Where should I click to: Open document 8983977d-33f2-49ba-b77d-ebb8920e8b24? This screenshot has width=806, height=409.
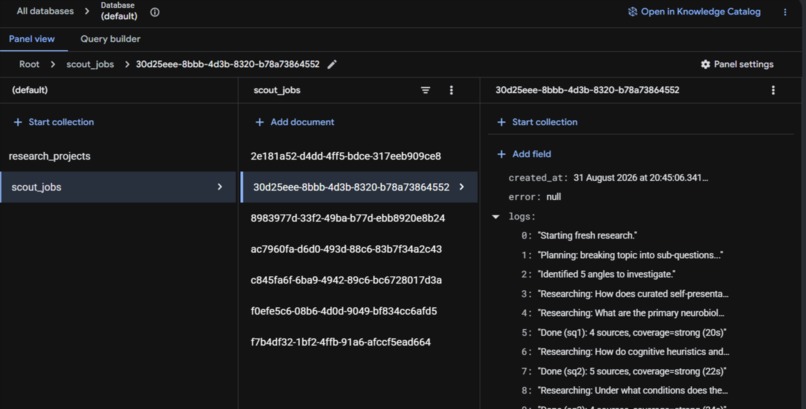(359, 218)
